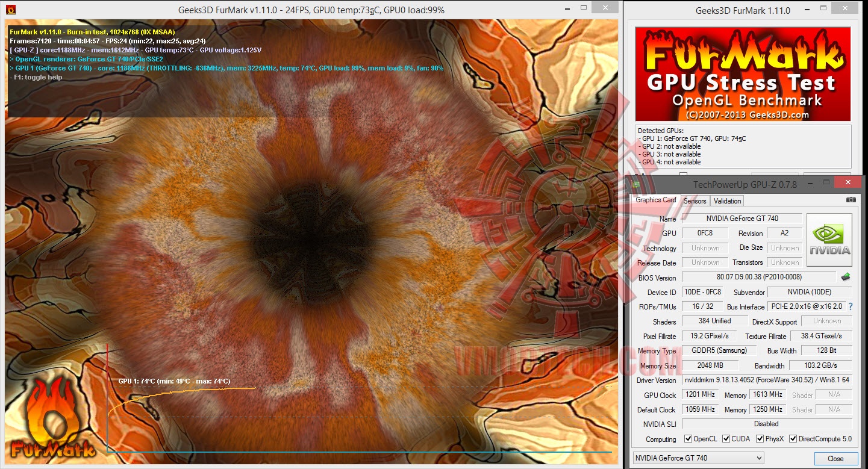Open the NVIDIA GeForce GT 740 dropdown
Image resolution: width=868 pixels, height=469 pixels.
[698, 458]
